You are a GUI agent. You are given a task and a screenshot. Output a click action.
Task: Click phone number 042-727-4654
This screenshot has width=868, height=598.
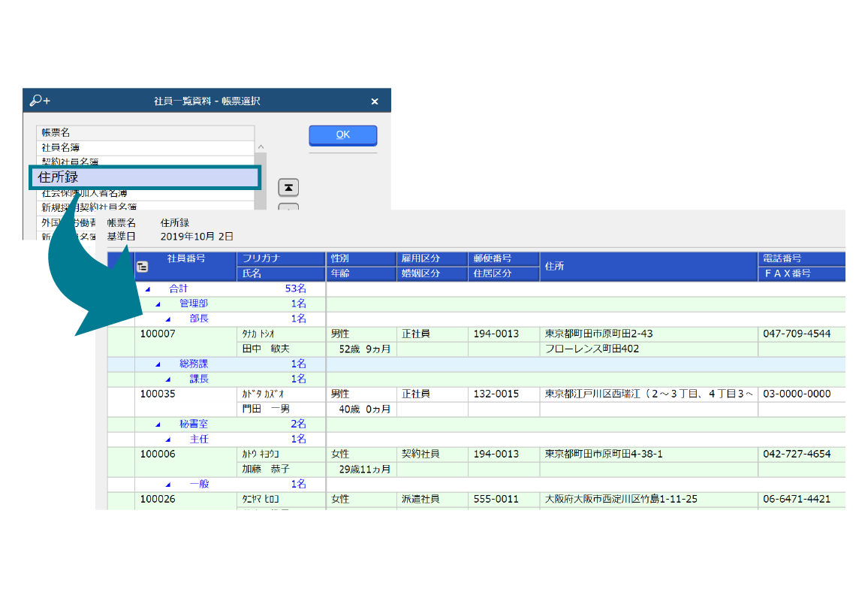click(797, 454)
